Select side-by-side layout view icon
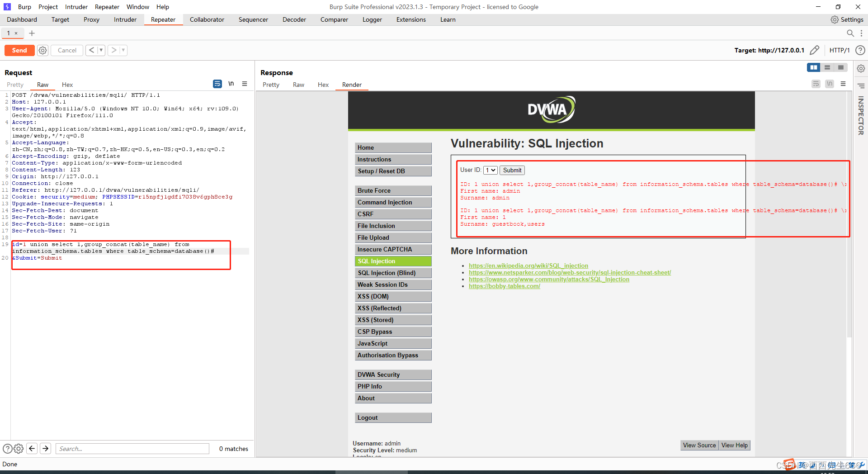 (814, 67)
